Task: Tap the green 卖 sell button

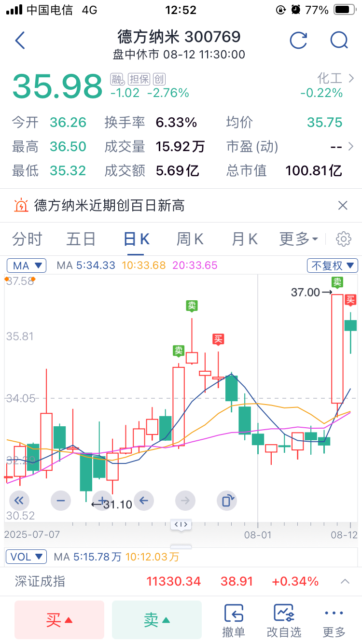Action: (157, 620)
